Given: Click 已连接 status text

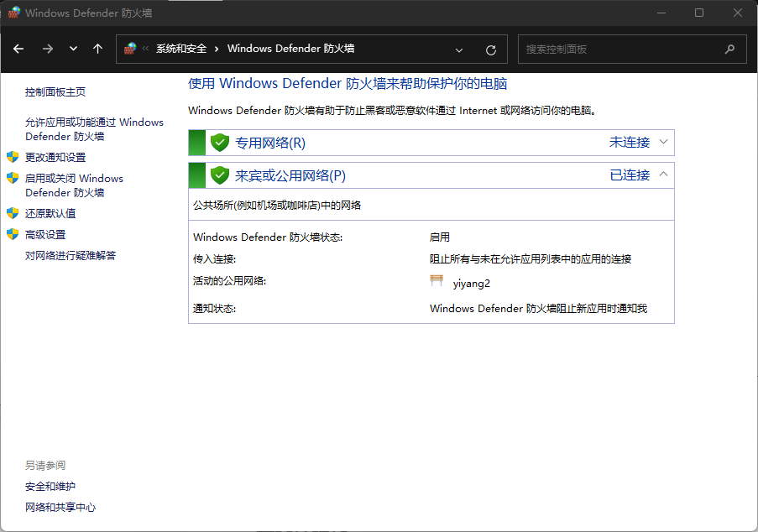Looking at the screenshot, I should 630,175.
